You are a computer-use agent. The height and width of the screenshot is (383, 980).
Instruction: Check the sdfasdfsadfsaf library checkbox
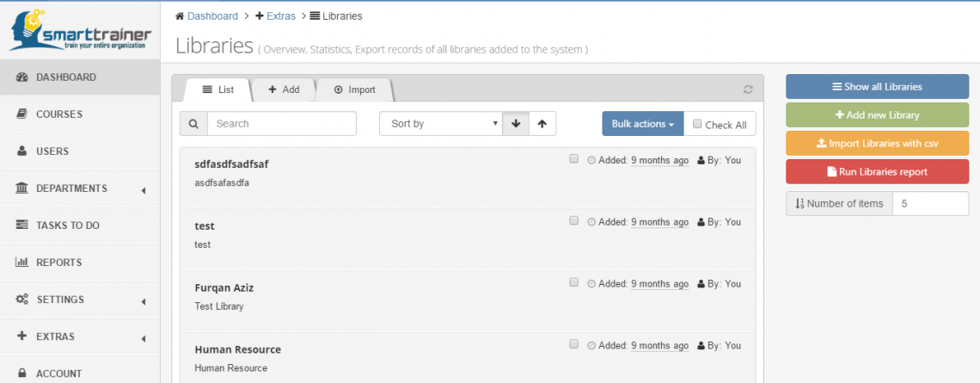(574, 159)
